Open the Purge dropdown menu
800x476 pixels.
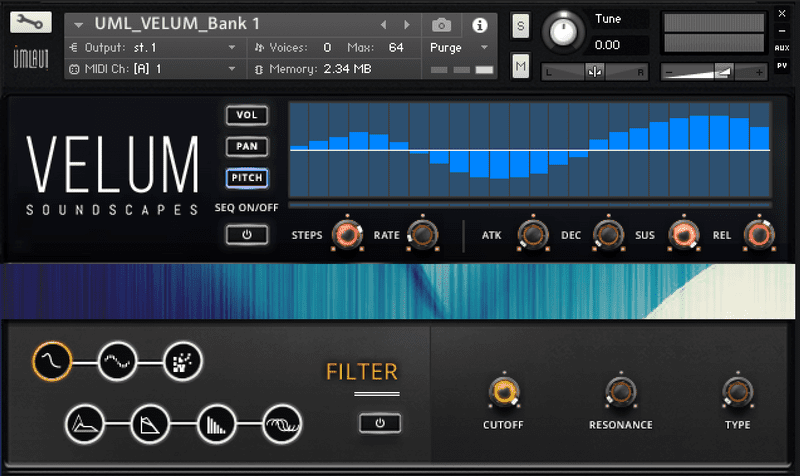point(459,47)
